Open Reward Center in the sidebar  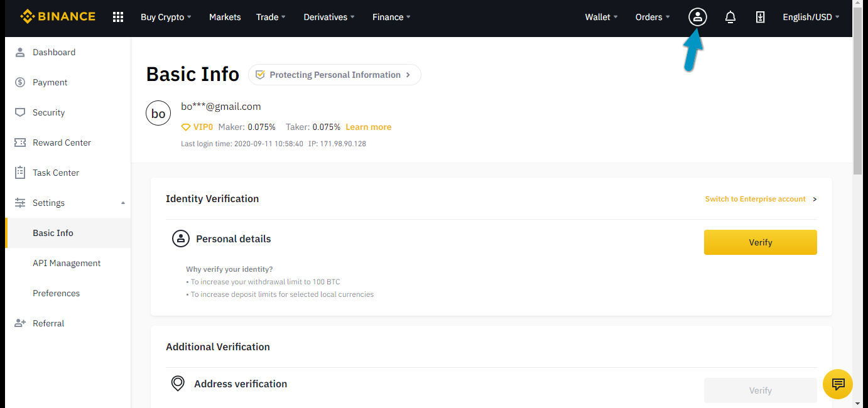(68, 142)
